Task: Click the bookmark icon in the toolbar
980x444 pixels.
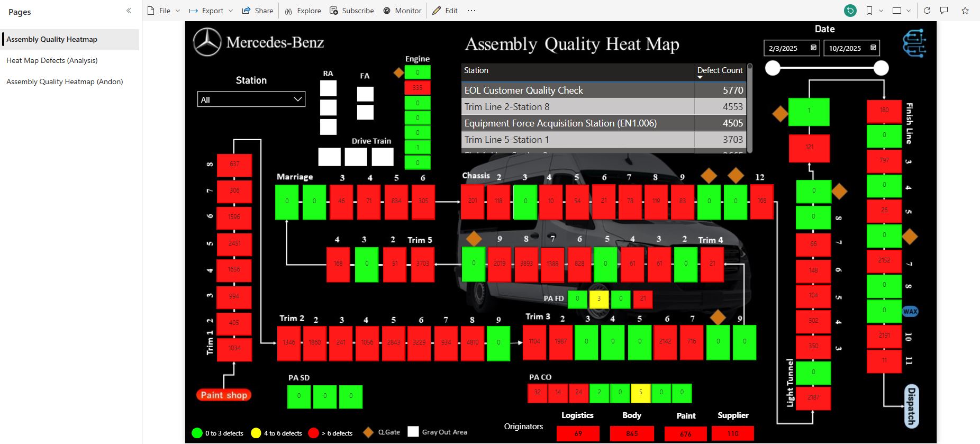Action: [x=869, y=11]
